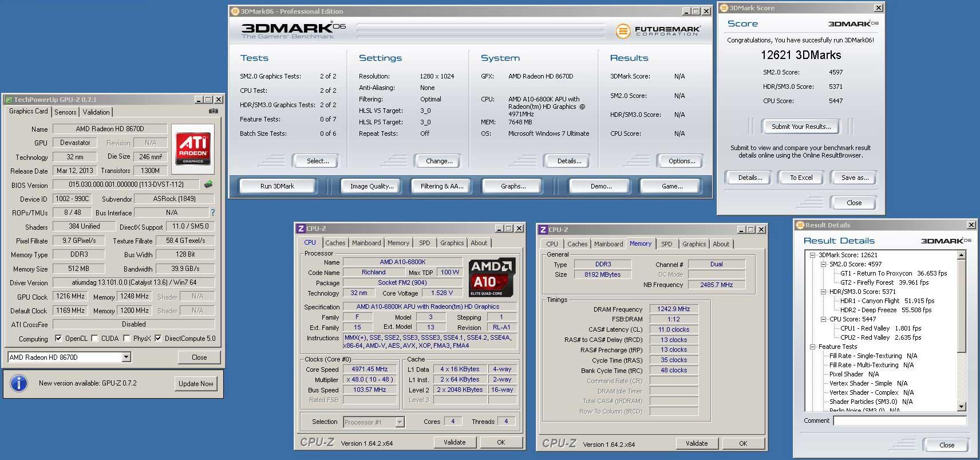Click Save as... in 3DMark Score window
The image size is (980, 460).
tap(855, 178)
